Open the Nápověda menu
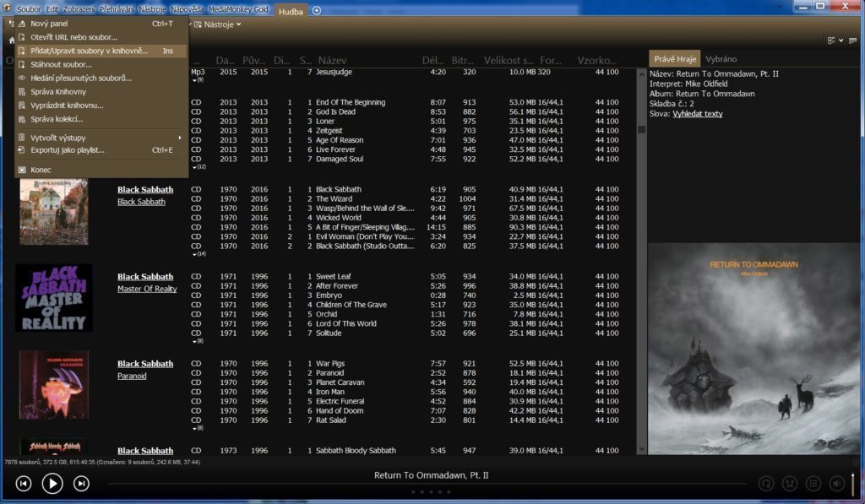The width and height of the screenshot is (865, 504). pyautogui.click(x=187, y=9)
